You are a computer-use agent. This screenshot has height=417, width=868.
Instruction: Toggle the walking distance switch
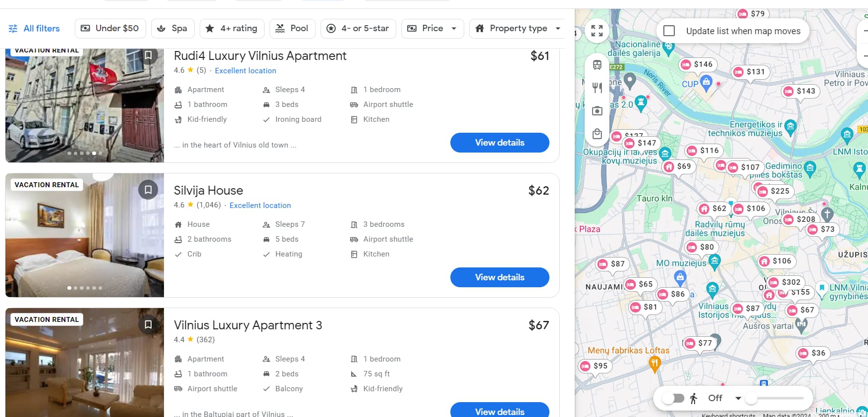pyautogui.click(x=674, y=398)
